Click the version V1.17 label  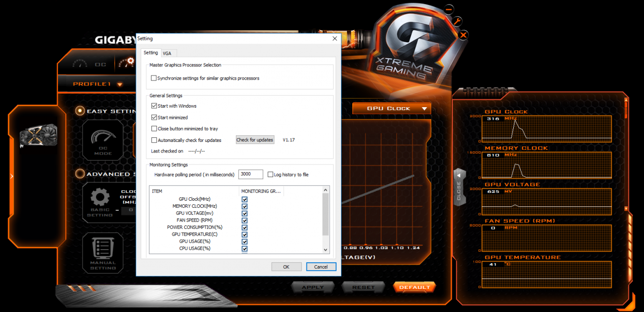[x=289, y=140]
